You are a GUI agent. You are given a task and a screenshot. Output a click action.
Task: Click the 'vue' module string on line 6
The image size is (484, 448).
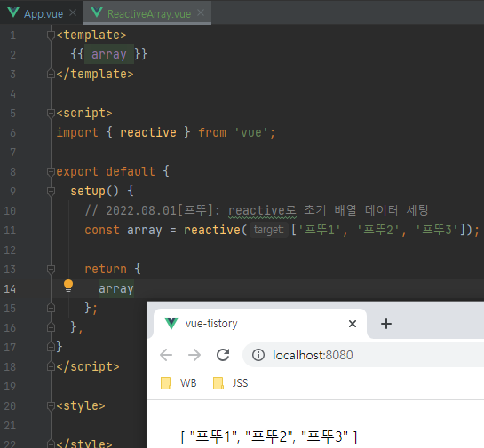click(251, 133)
